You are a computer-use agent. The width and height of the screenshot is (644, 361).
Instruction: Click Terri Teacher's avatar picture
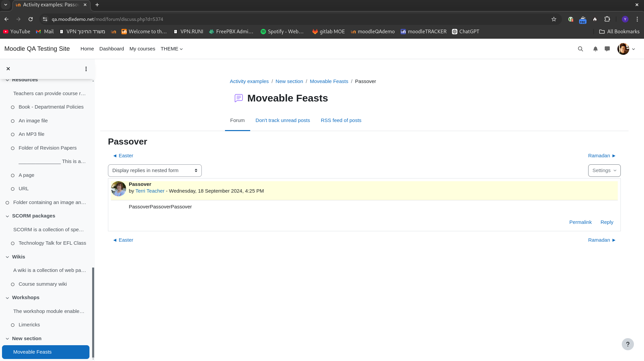tap(118, 189)
